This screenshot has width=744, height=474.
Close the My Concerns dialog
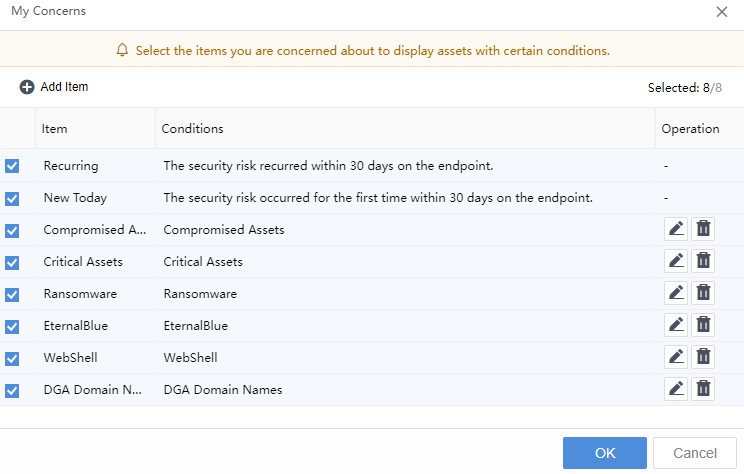(722, 12)
